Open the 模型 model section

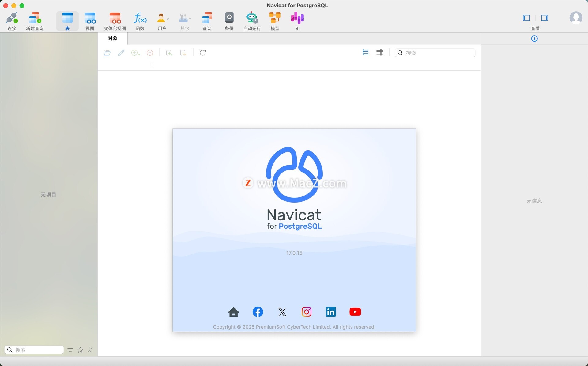[x=275, y=21]
